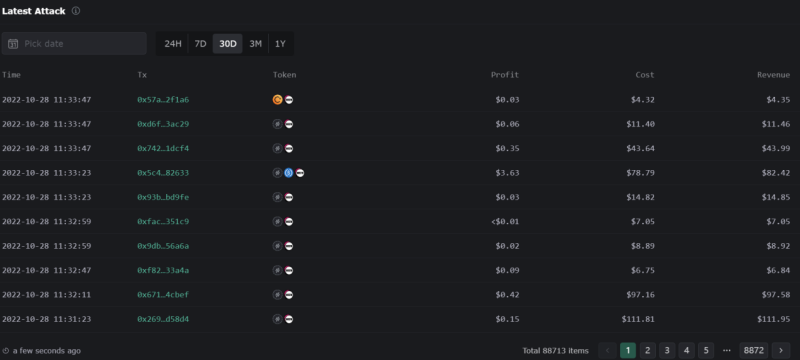Click blue dollar token icon in 0x5c4…82633 row

point(289,173)
